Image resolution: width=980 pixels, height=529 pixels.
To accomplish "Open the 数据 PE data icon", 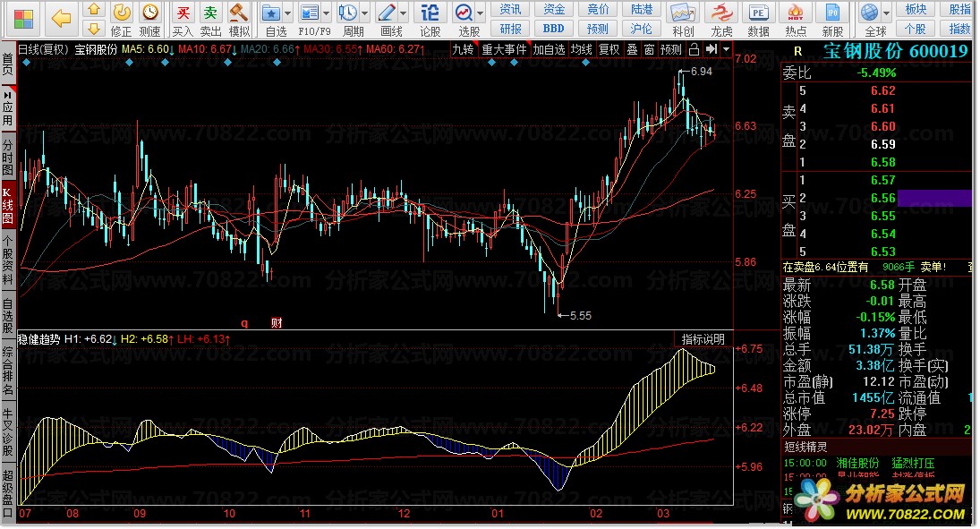I will tap(758, 13).
